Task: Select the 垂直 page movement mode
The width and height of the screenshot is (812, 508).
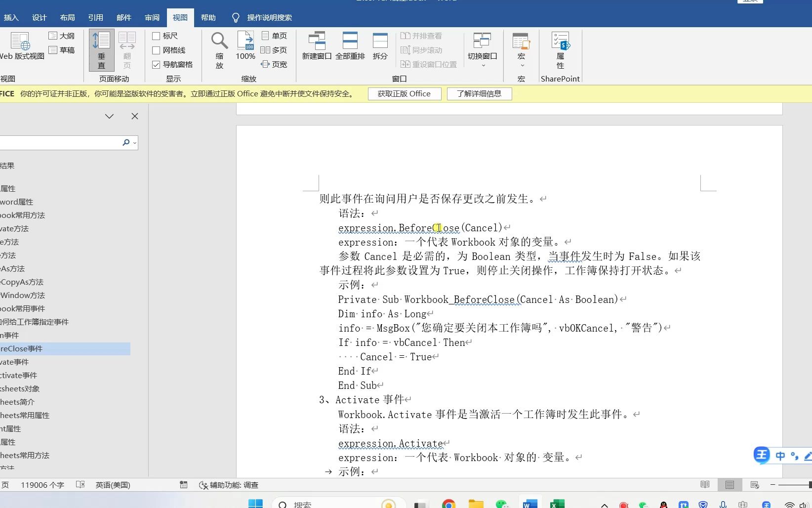Action: (101, 49)
